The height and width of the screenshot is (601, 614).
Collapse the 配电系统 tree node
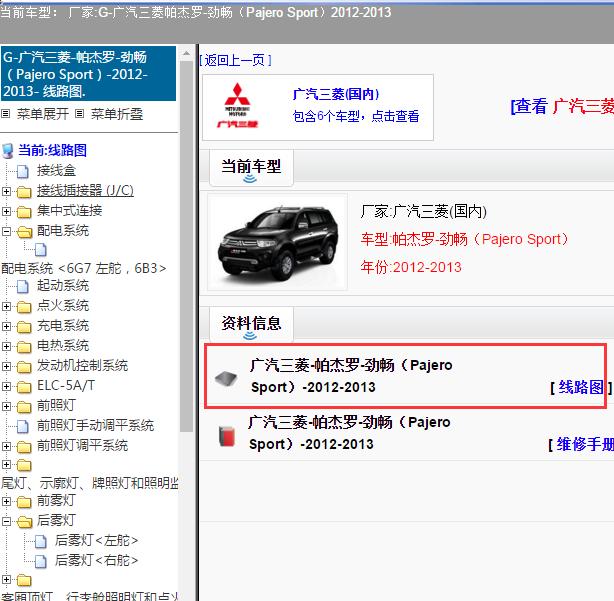[6, 231]
